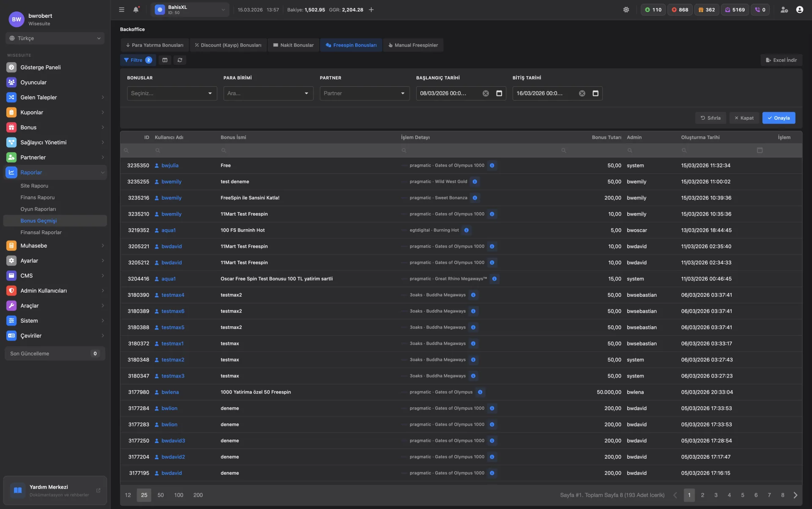Click the settings gear icon in the top bar
Screen dimensions: 812x509
(x=626, y=10)
